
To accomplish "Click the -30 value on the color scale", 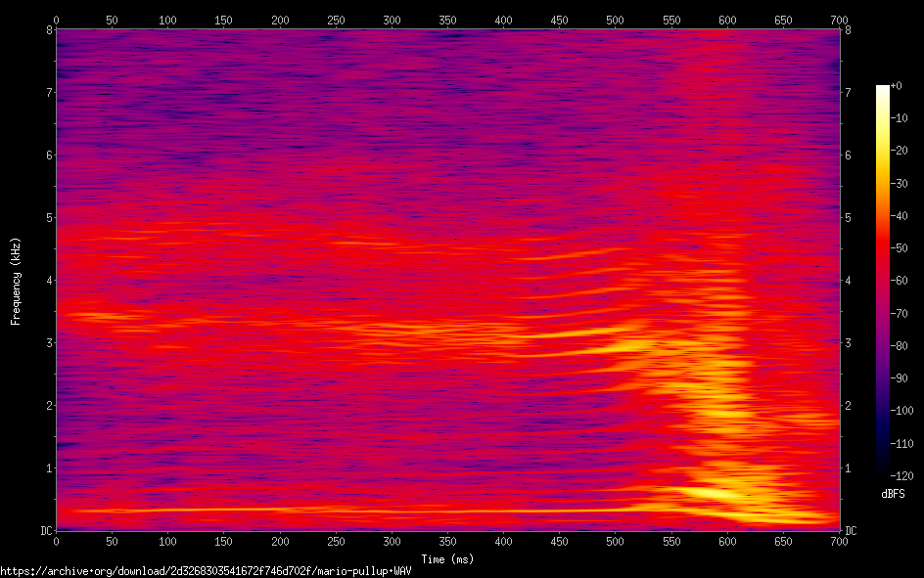I will tap(899, 185).
